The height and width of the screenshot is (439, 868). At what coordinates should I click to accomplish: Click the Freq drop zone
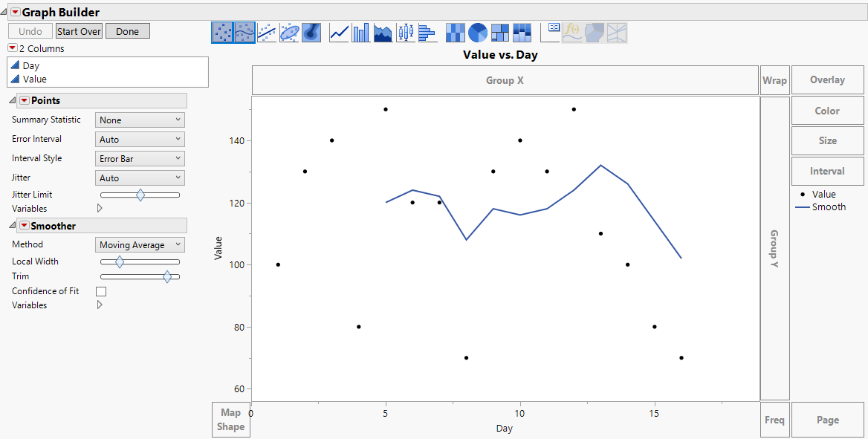774,420
